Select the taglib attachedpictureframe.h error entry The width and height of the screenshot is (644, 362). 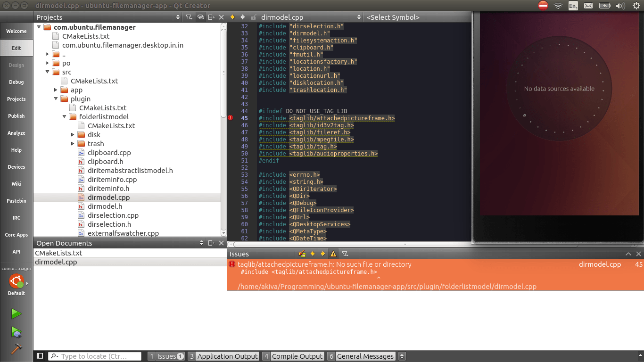[324, 265]
